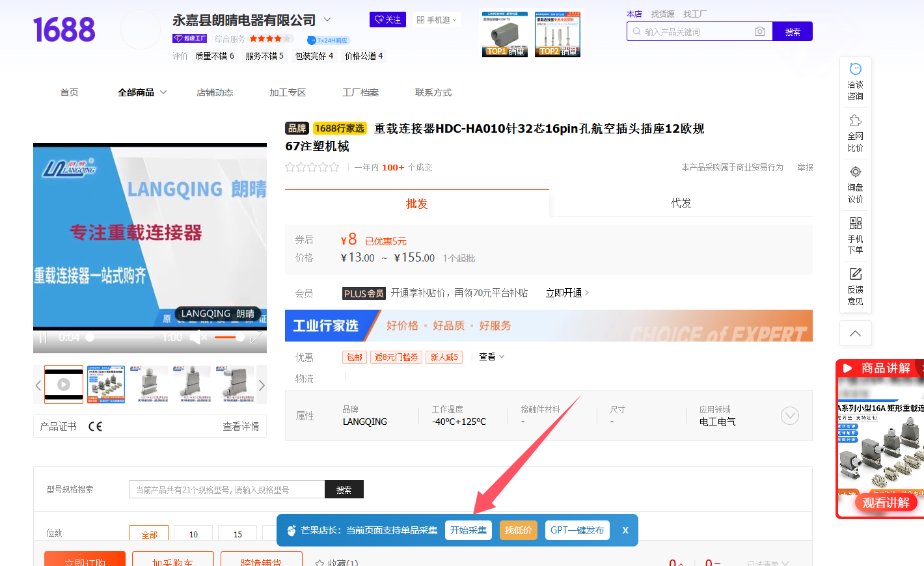924x566 pixels.
Task: Open 手机下单 QR code icon
Action: coord(855,222)
